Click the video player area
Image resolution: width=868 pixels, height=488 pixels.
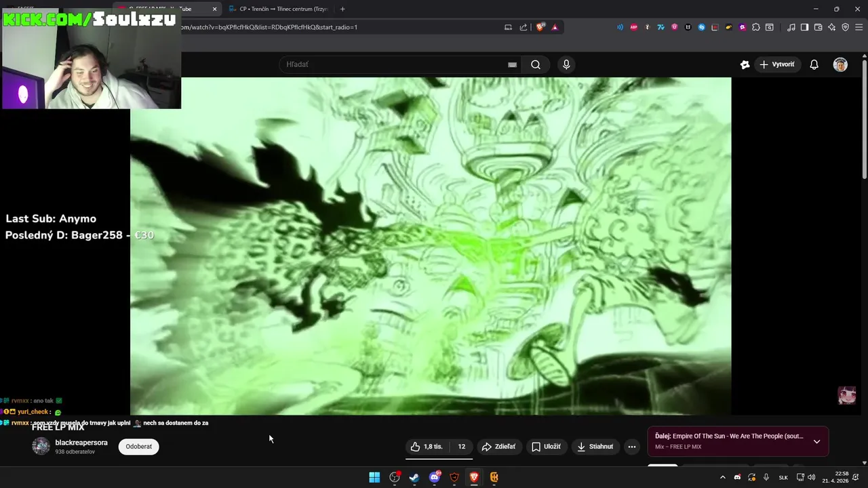[x=431, y=245]
